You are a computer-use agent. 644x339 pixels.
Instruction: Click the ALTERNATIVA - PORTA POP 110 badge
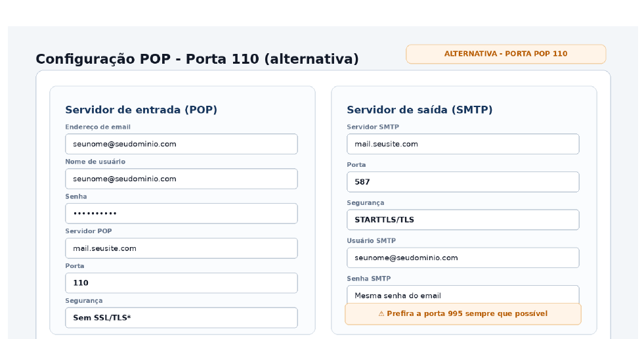coord(506,54)
